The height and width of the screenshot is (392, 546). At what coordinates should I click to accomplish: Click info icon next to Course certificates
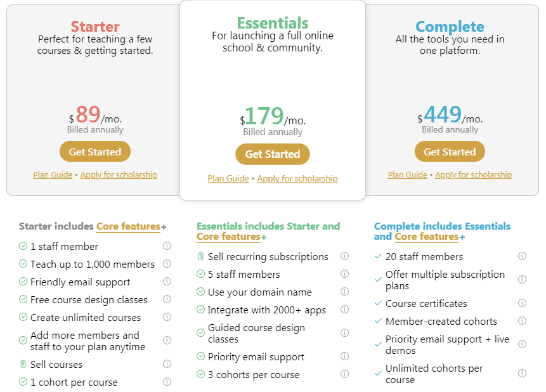[x=523, y=303]
